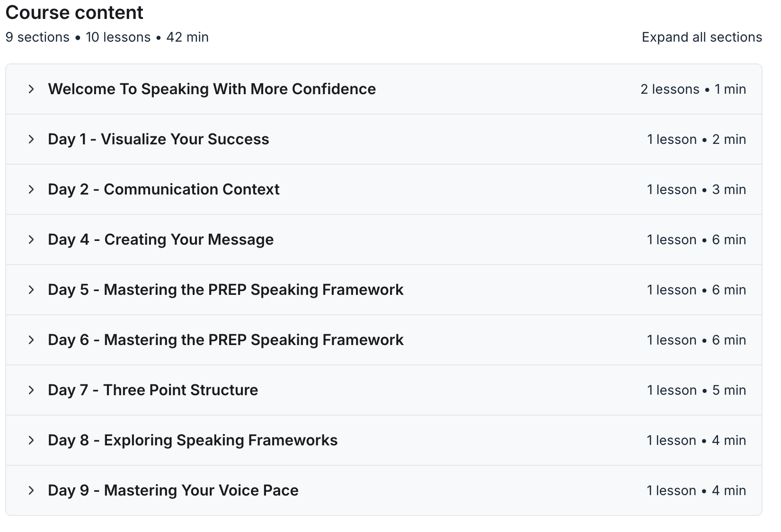
Task: Open Day 7 - Three Point Structure
Action: [x=153, y=390]
